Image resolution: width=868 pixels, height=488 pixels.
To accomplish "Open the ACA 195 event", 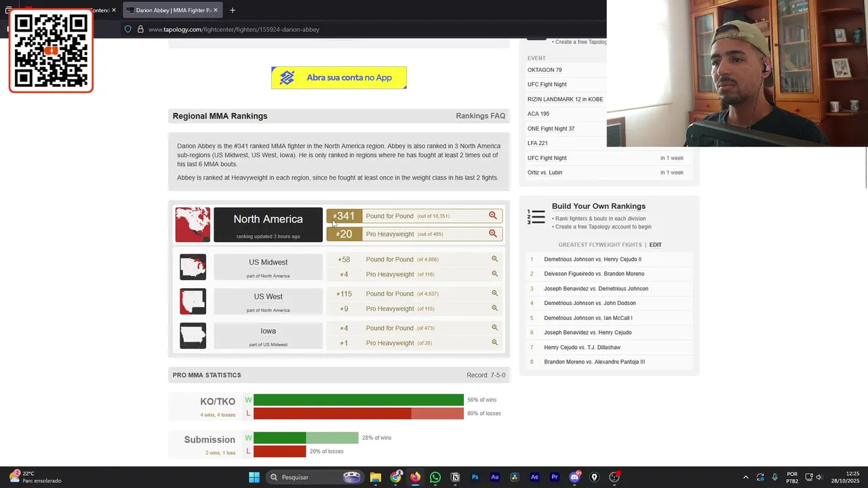I will coord(538,114).
